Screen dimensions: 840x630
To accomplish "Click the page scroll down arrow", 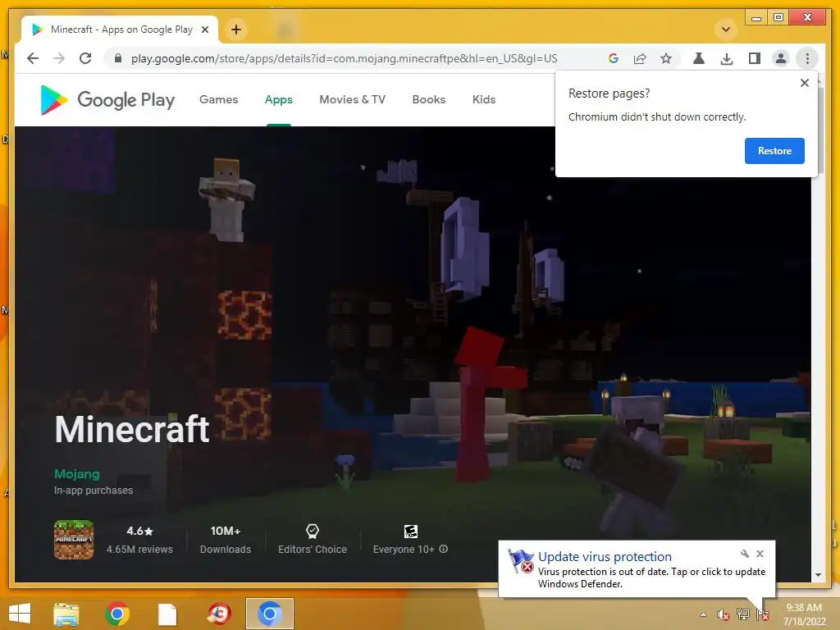I will tap(818, 575).
